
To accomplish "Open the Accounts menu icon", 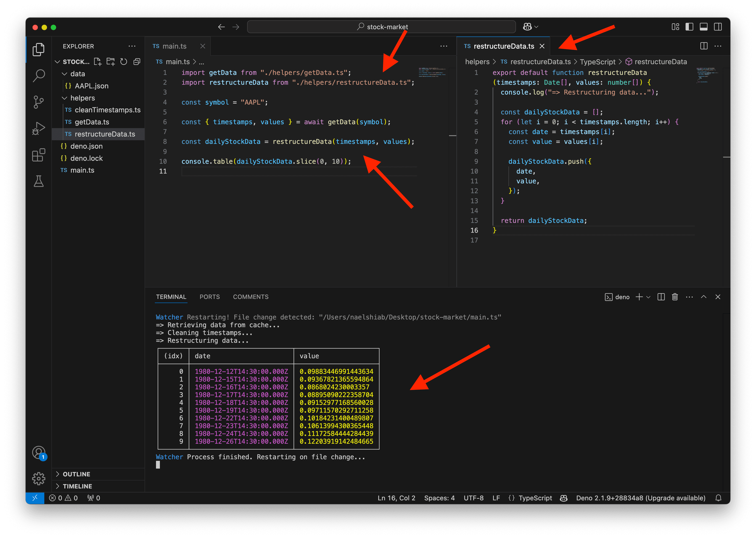I will coord(38,453).
